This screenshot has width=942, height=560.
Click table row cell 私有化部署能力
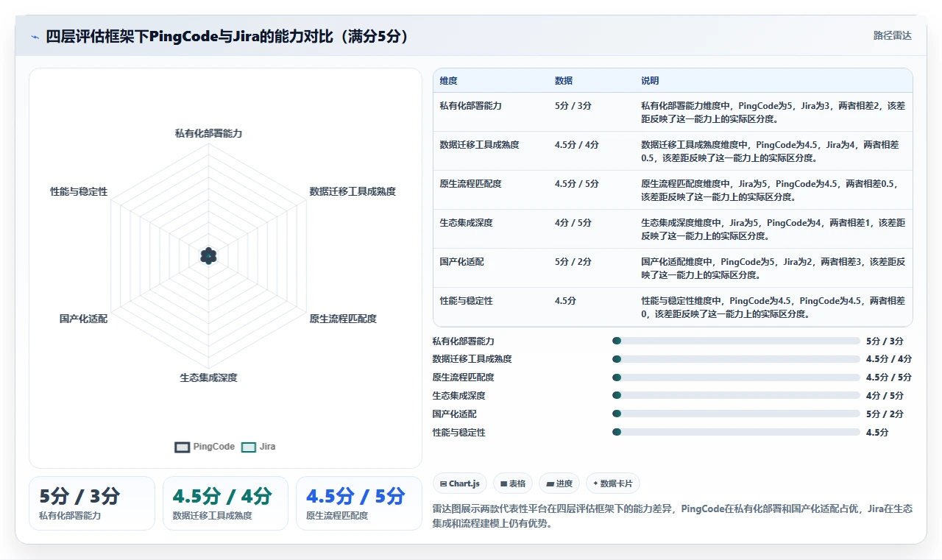pyautogui.click(x=470, y=105)
